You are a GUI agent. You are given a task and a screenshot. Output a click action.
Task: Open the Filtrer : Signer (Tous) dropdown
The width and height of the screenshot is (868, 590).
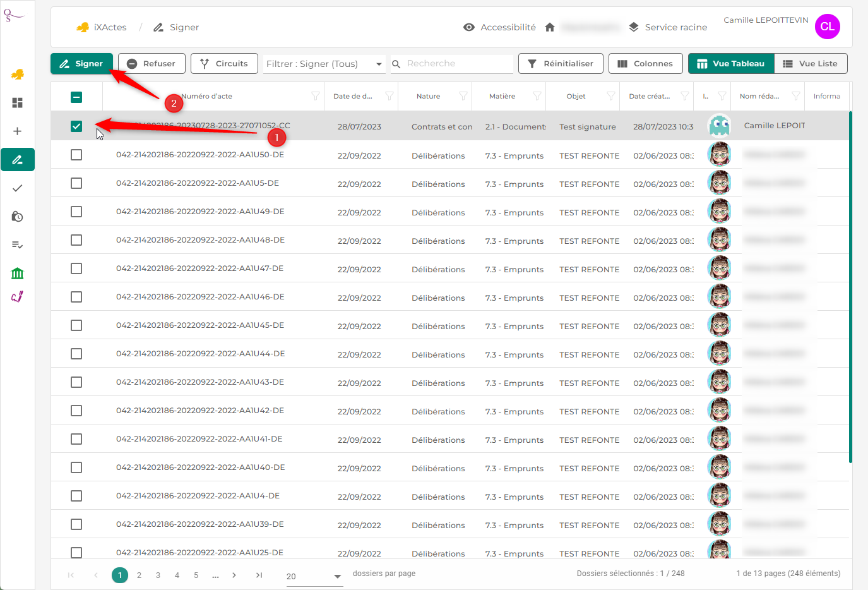[324, 64]
